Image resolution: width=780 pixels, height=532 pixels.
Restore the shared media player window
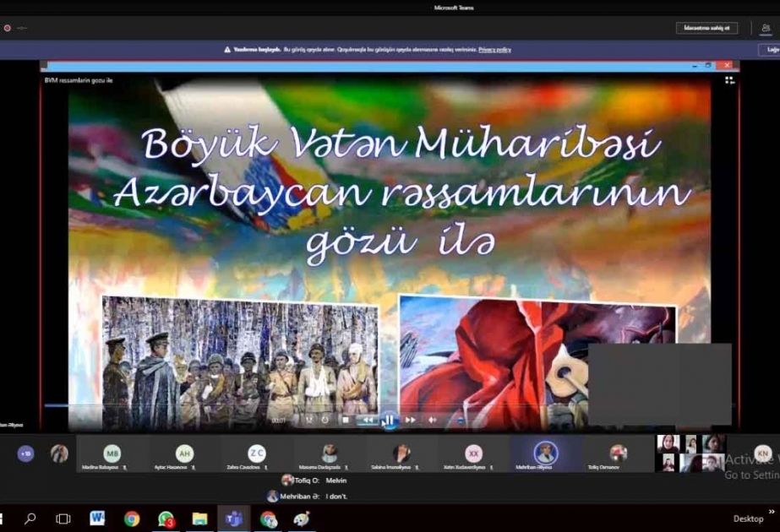coord(708,66)
